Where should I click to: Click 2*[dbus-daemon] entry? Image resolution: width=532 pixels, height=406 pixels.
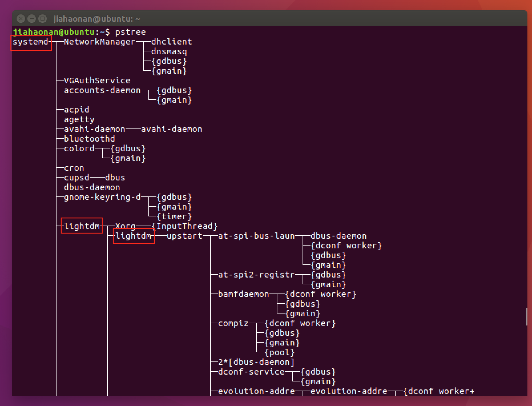click(256, 362)
